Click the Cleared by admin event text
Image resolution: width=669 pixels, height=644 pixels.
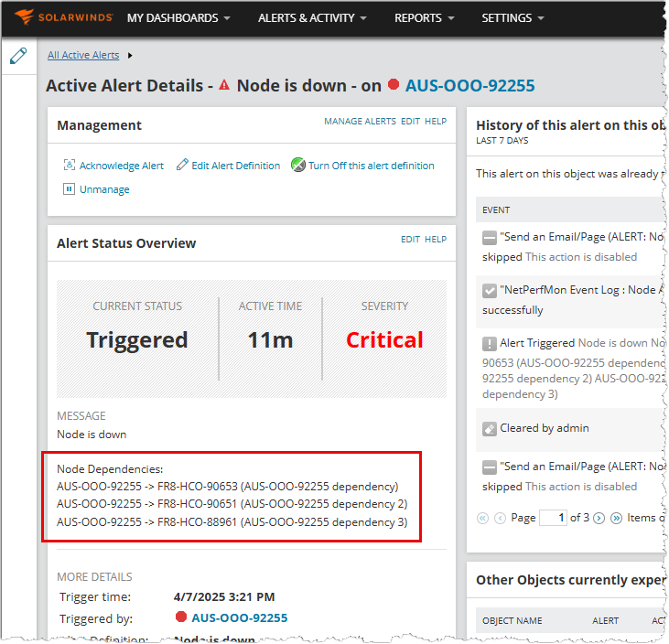tap(545, 428)
